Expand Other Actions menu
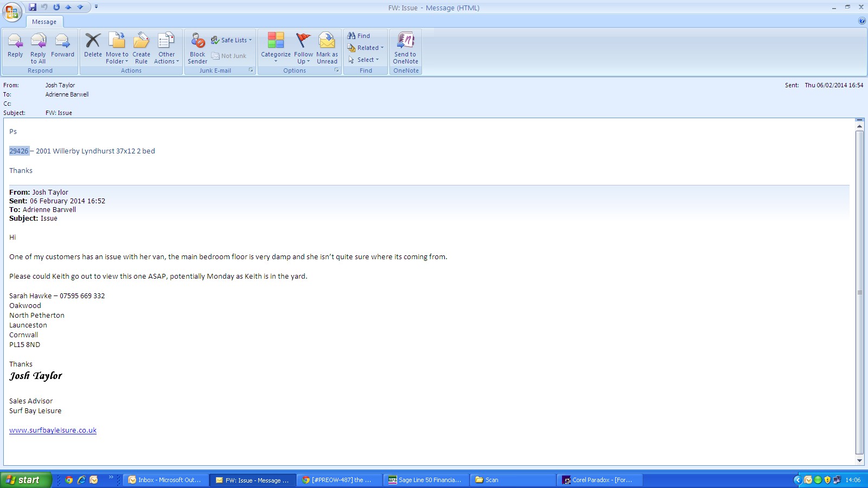Screen dimensions: 868x488 tap(167, 48)
